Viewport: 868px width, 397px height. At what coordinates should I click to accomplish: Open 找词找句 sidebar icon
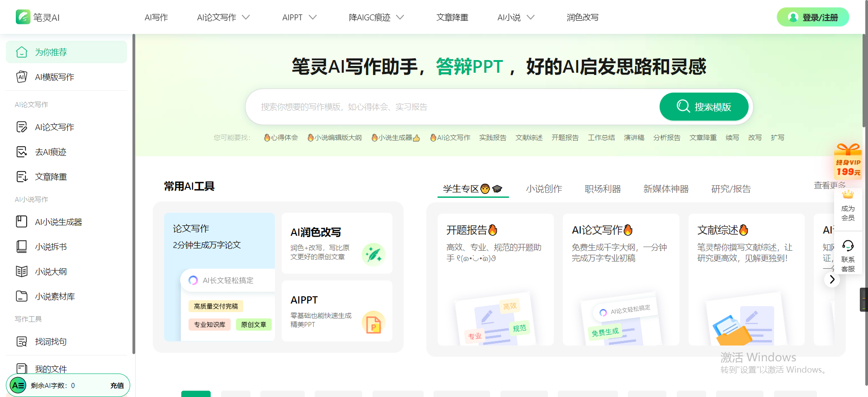(x=22, y=341)
